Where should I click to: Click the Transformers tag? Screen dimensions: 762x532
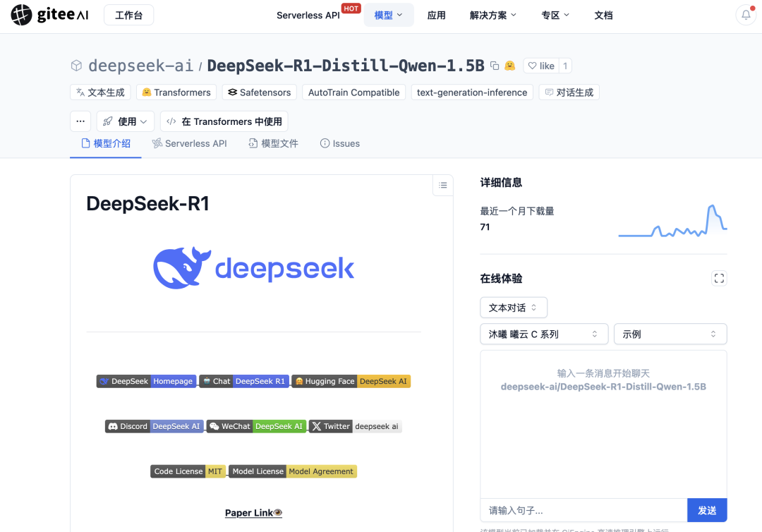(x=176, y=92)
